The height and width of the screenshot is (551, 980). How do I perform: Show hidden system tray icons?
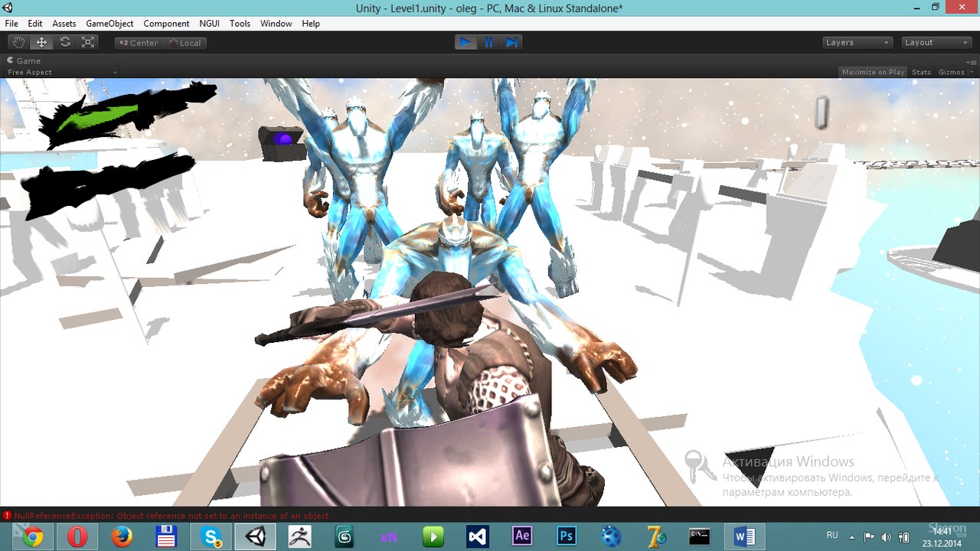[853, 536]
